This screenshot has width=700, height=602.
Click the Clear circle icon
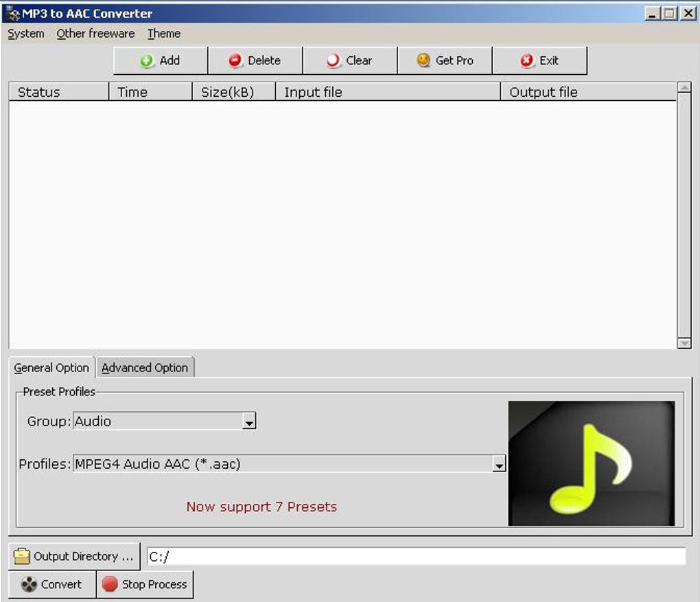[x=333, y=60]
